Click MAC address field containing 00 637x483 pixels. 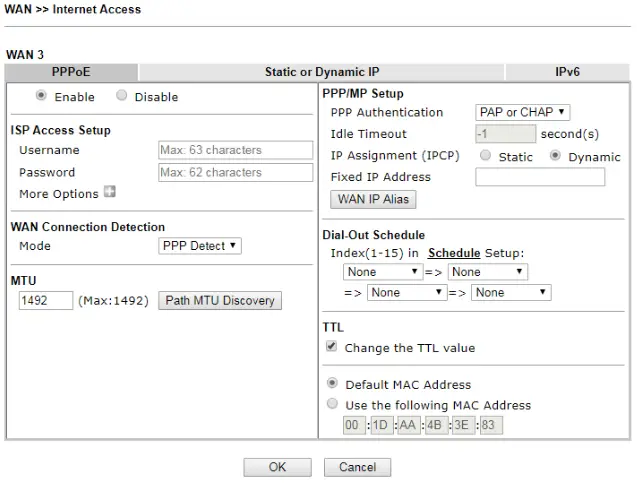[x=354, y=425]
